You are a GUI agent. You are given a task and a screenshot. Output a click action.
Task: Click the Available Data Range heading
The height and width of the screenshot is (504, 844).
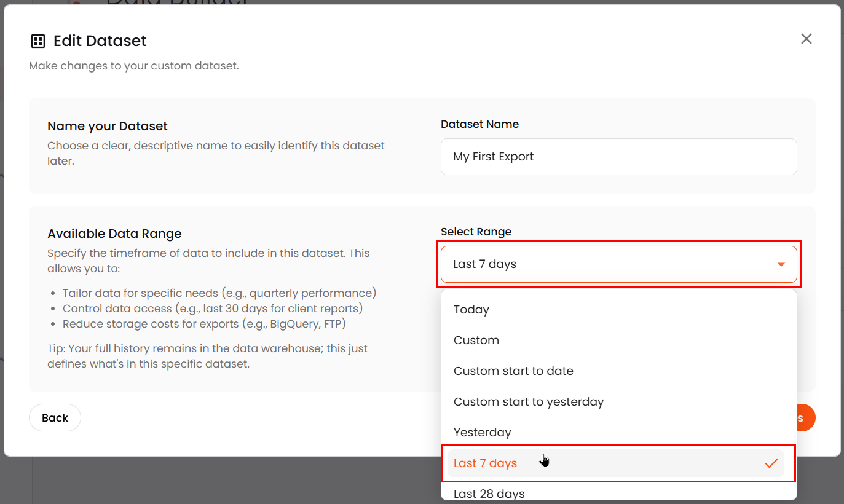tap(114, 234)
